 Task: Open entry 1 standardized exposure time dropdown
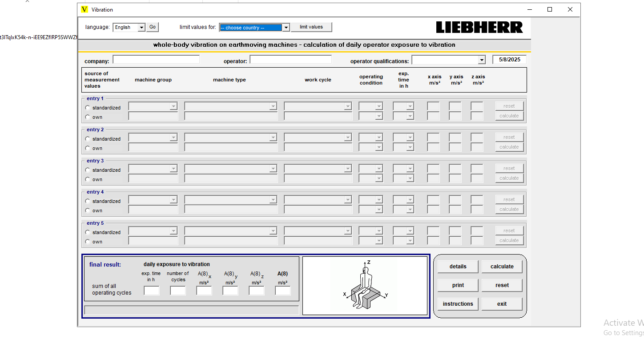tap(410, 106)
